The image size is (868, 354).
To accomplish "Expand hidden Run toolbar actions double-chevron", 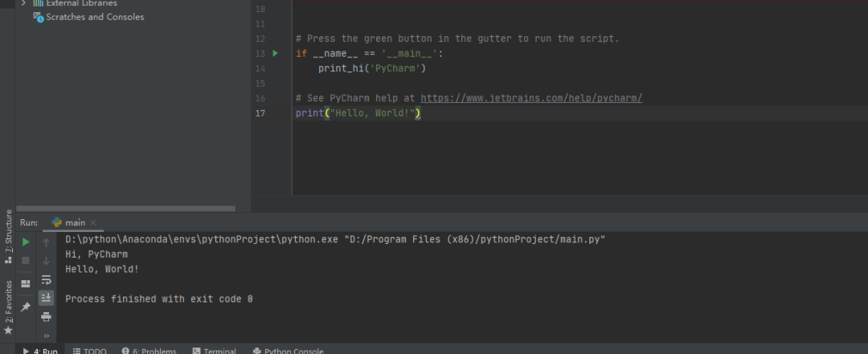I will pyautogui.click(x=47, y=336).
